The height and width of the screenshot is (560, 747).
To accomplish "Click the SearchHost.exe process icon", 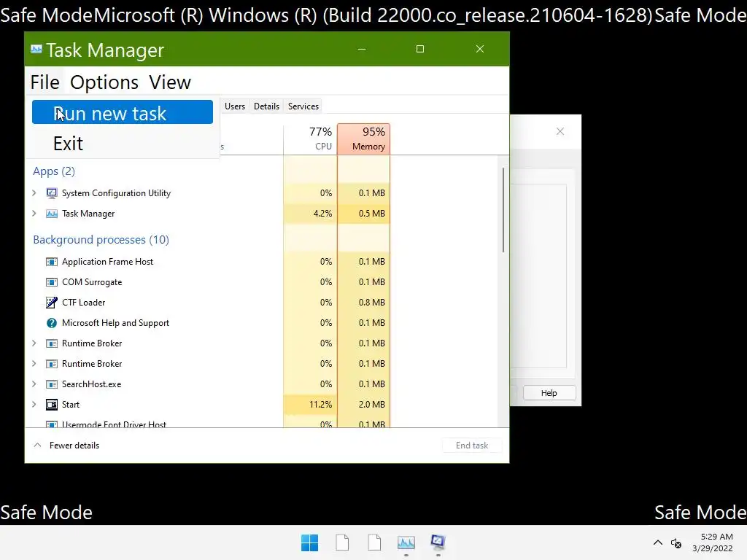I will [x=52, y=384].
